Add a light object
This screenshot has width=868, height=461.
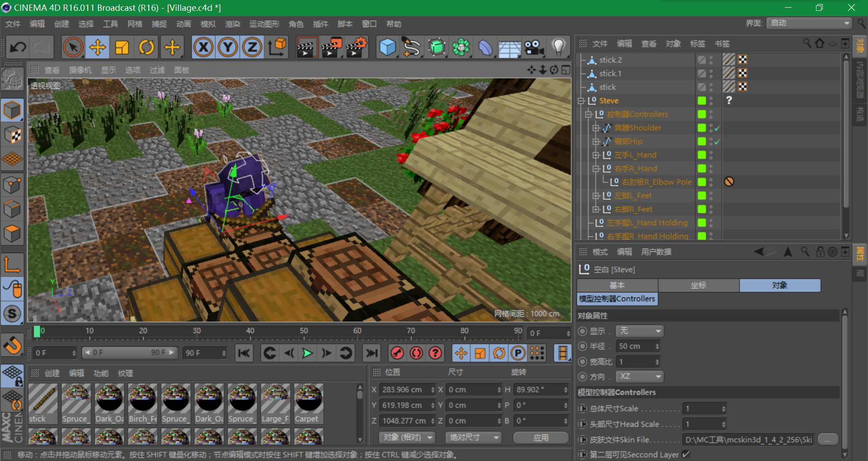pyautogui.click(x=558, y=47)
